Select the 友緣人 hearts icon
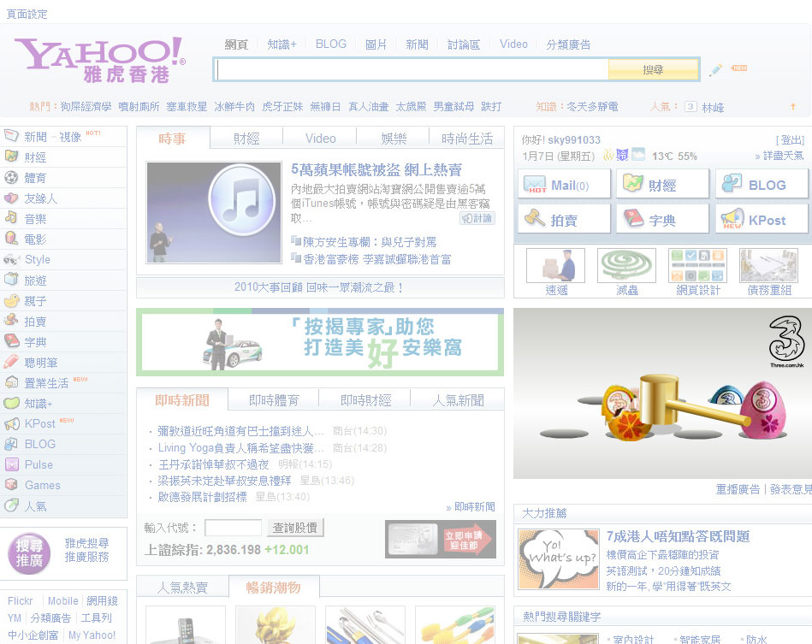 coord(11,198)
